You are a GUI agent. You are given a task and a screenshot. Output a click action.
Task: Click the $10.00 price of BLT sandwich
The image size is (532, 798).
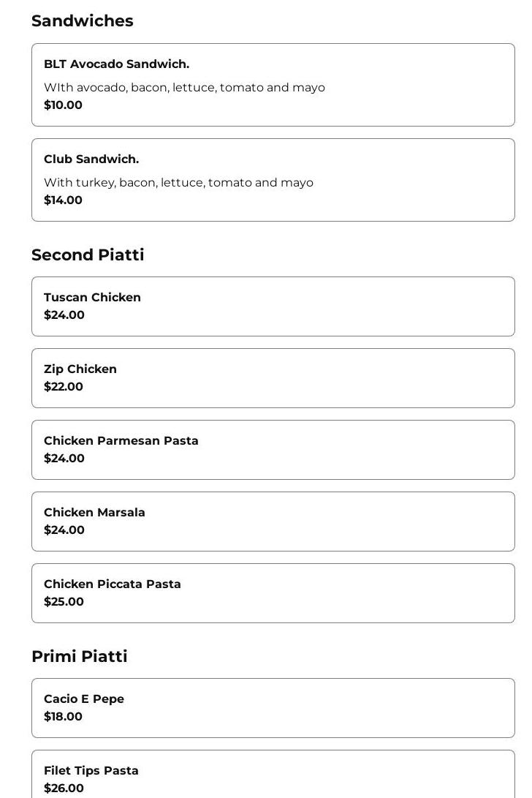(x=63, y=105)
